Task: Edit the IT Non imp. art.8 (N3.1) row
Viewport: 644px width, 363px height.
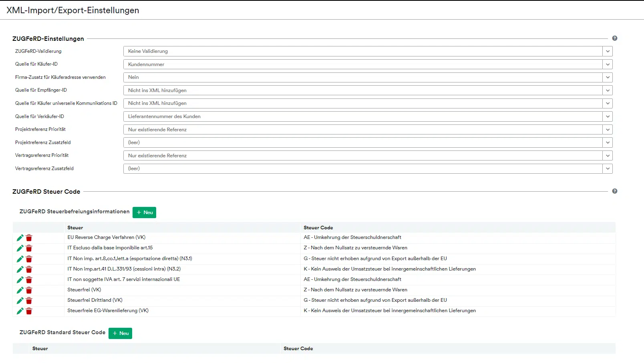Action: tap(20, 259)
